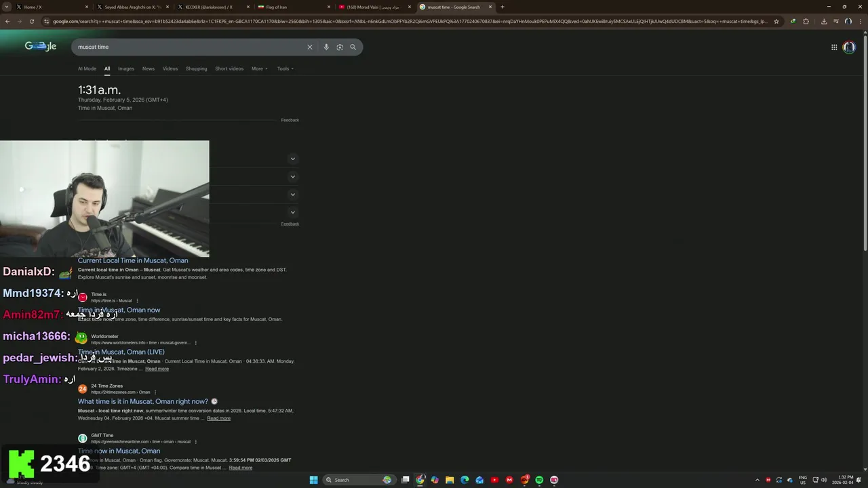Open Search by image (Lens) icon

click(x=340, y=47)
